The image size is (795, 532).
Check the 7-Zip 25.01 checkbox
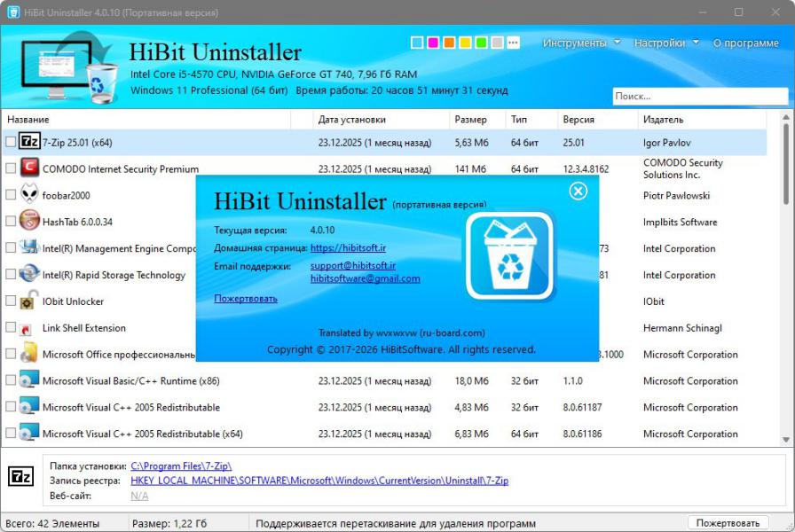click(11, 142)
